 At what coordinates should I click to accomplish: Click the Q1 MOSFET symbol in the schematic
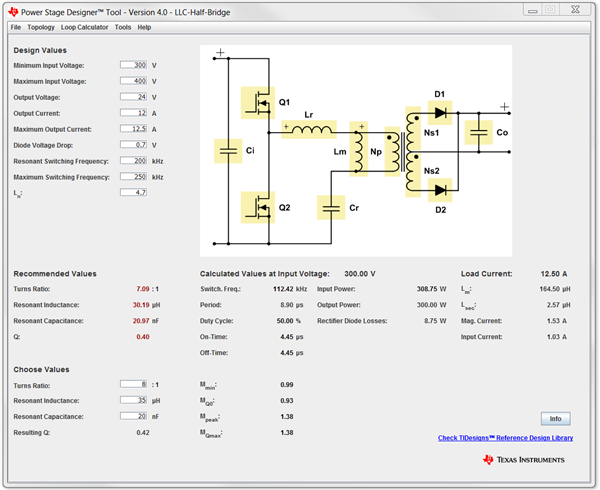coord(258,103)
